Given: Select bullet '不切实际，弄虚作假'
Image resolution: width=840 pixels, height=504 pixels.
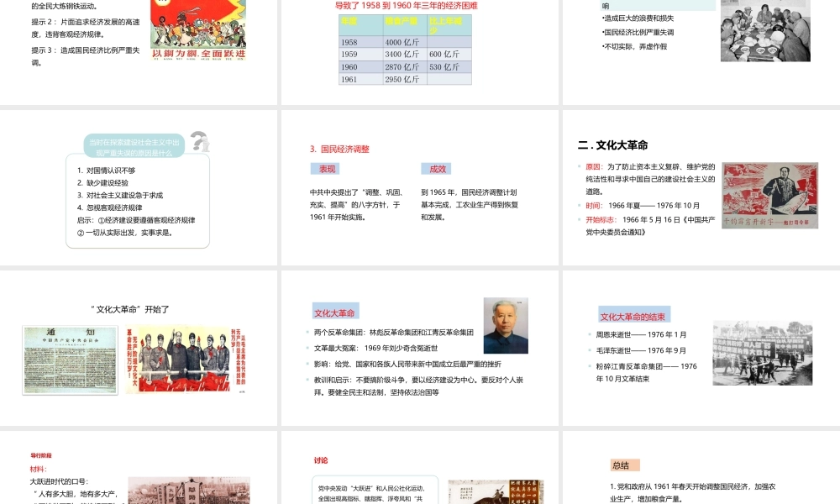Looking at the screenshot, I should 634,46.
